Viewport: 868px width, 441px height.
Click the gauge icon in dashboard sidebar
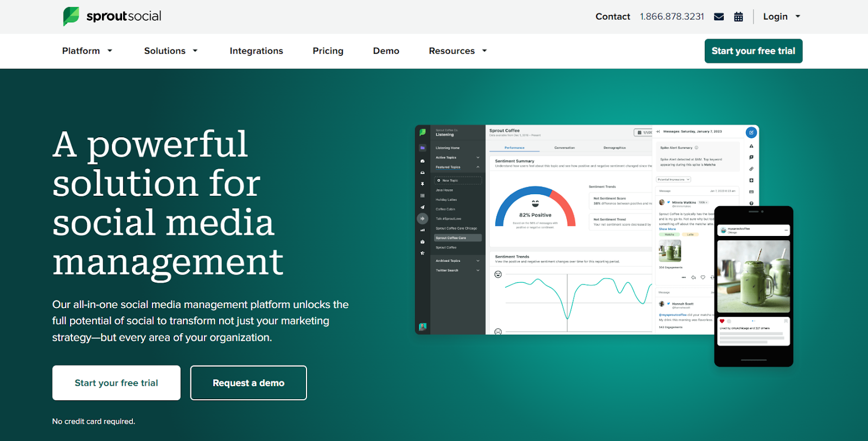tap(423, 161)
